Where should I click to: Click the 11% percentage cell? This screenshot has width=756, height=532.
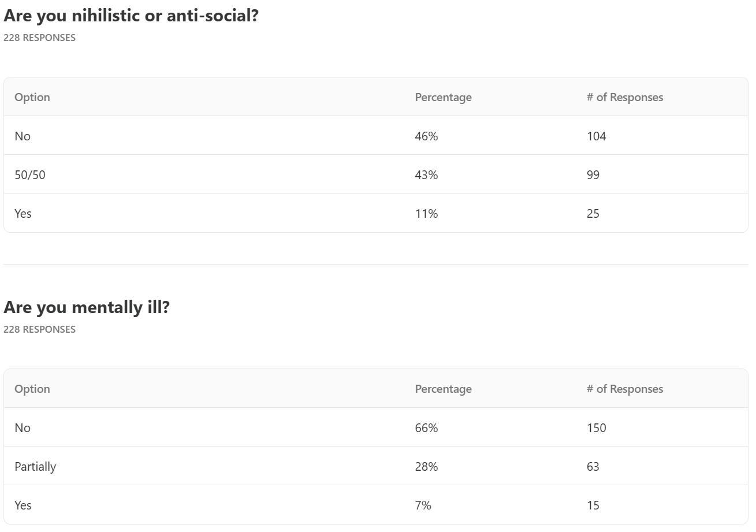tap(426, 213)
